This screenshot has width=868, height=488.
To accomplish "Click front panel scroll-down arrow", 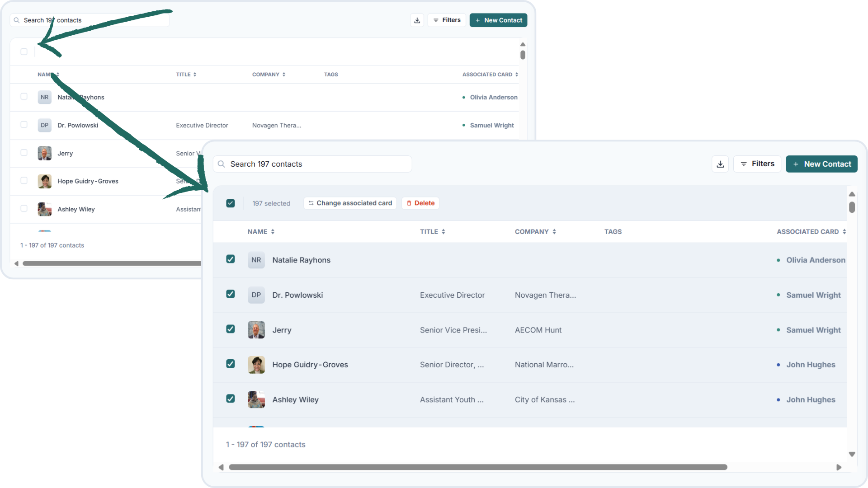I will pos(852,454).
